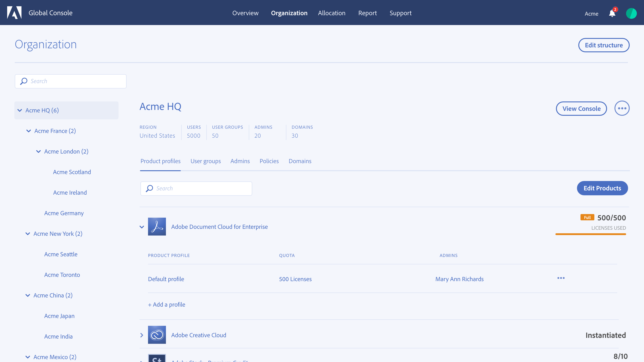Select Acme Germany in the tree
This screenshot has width=644, height=362.
click(64, 213)
